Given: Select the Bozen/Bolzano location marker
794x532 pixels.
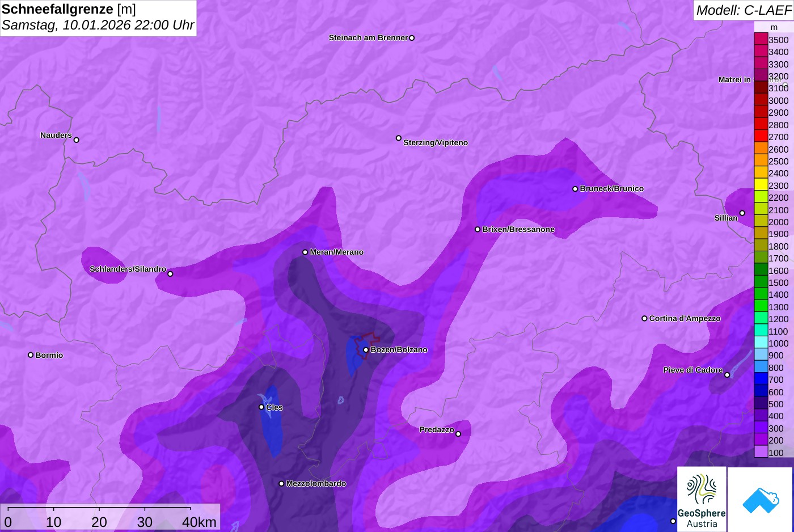Looking at the screenshot, I should tap(366, 350).
